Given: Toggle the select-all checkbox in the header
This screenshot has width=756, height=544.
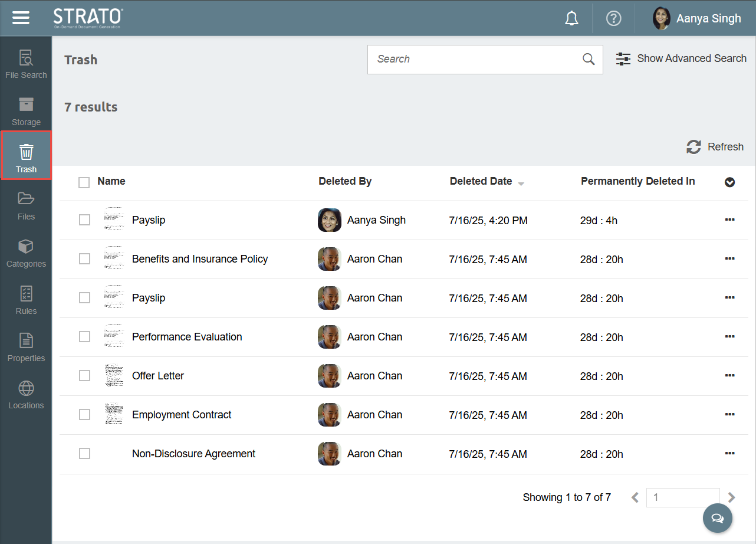Looking at the screenshot, I should click(84, 182).
